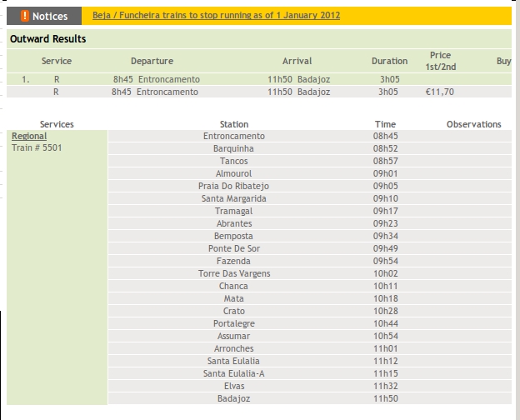Image resolution: width=520 pixels, height=420 pixels.
Task: Select the Entroncamento station row in timetable
Action: (233, 136)
